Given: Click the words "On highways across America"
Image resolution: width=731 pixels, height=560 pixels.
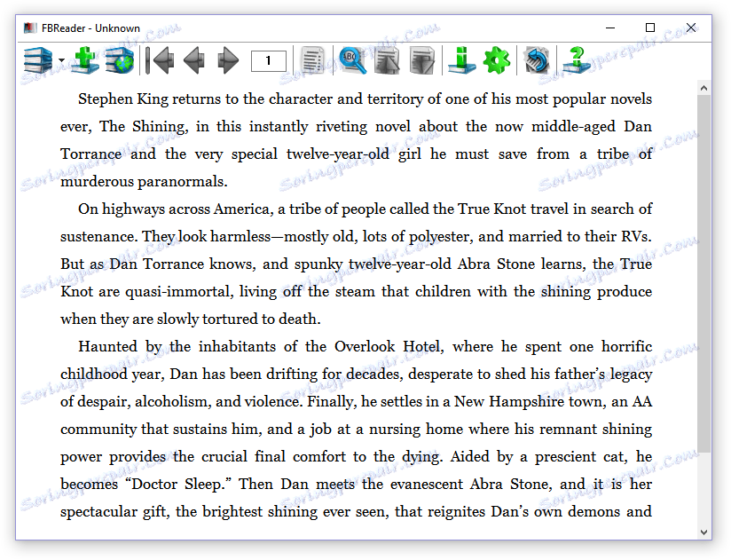Looking at the screenshot, I should 176,209.
